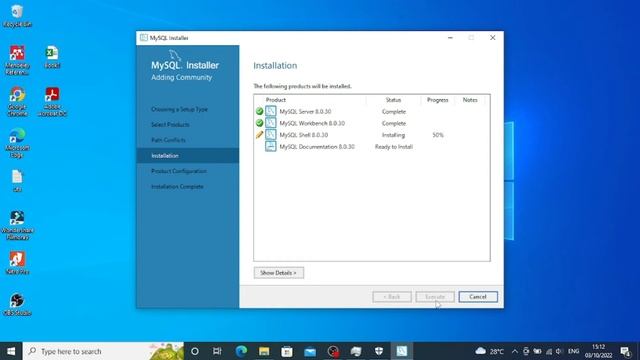Image resolution: width=640 pixels, height=360 pixels.
Task: Select Installation step in sidebar
Action: (188, 156)
